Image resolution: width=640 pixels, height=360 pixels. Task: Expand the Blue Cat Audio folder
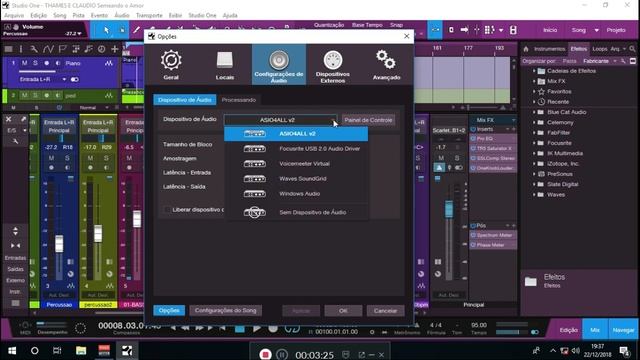click(x=534, y=112)
